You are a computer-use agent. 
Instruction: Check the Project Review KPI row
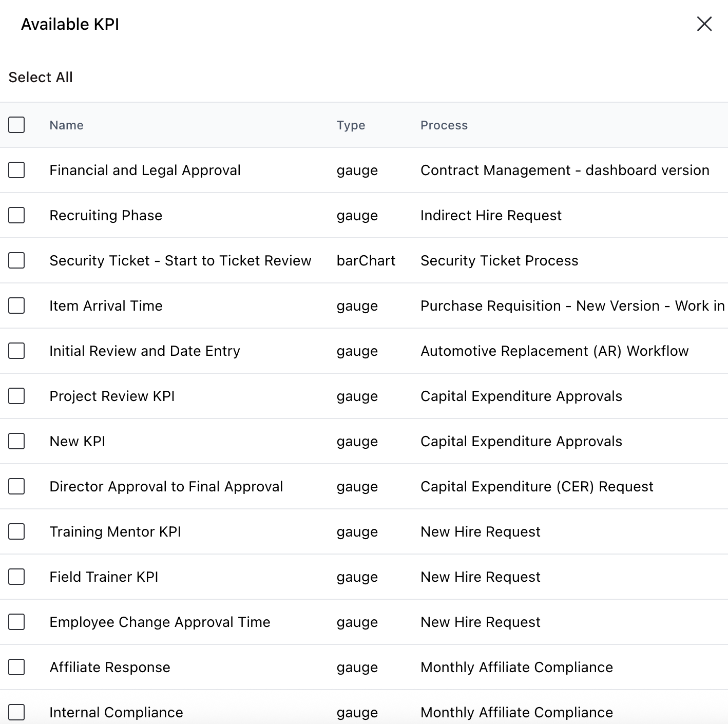(16, 396)
